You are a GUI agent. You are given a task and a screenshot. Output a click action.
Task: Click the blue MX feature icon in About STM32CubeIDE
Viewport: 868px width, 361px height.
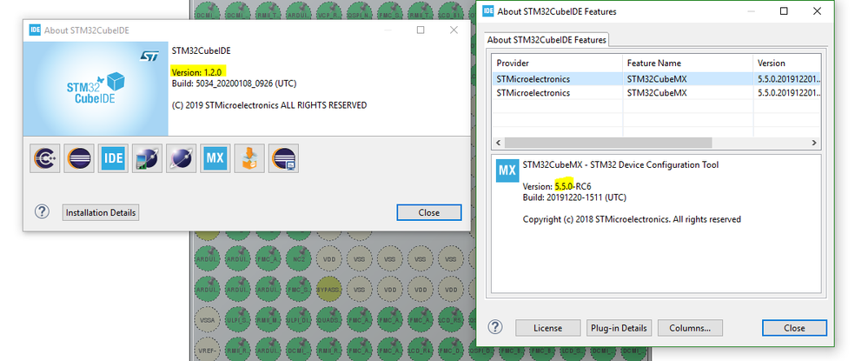pos(215,158)
